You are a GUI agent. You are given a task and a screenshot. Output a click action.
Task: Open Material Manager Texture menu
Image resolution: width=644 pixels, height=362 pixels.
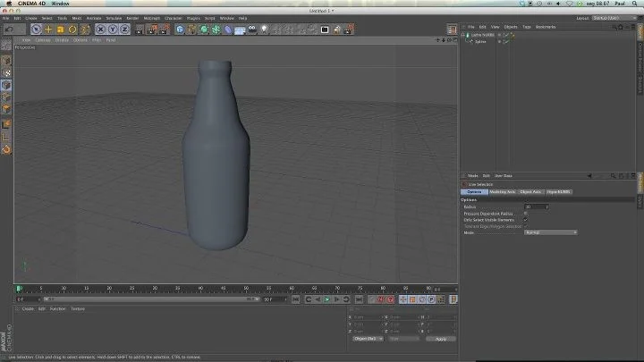click(x=78, y=309)
